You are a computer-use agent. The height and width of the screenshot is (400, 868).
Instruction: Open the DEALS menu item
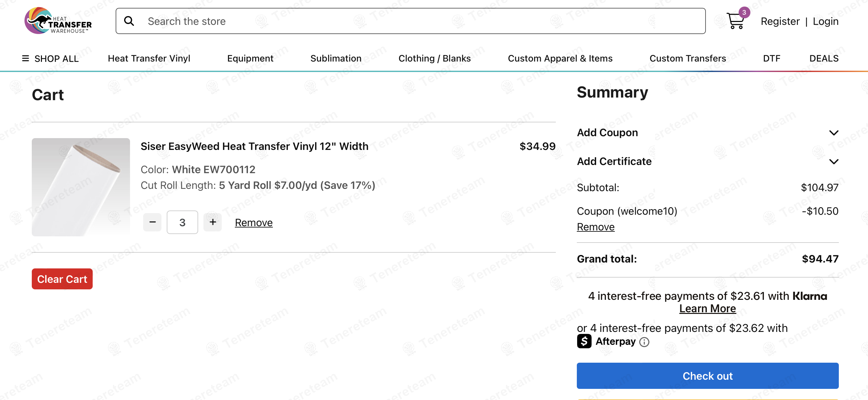[823, 59]
